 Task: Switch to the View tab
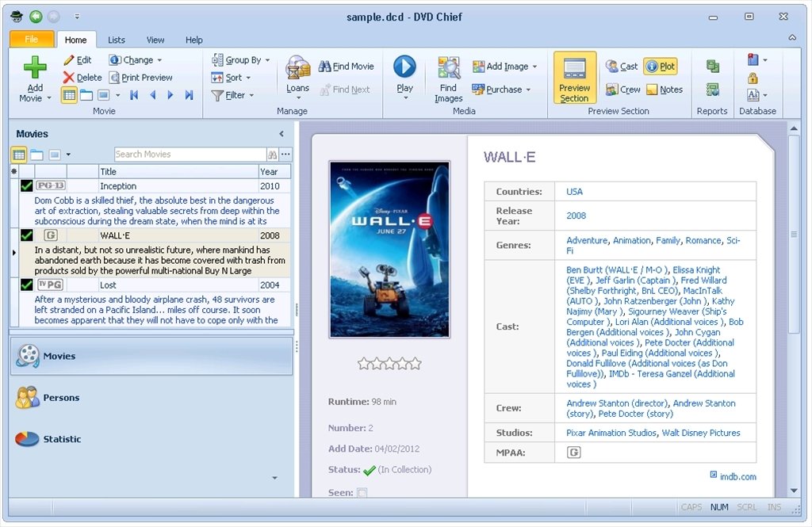[x=155, y=40]
